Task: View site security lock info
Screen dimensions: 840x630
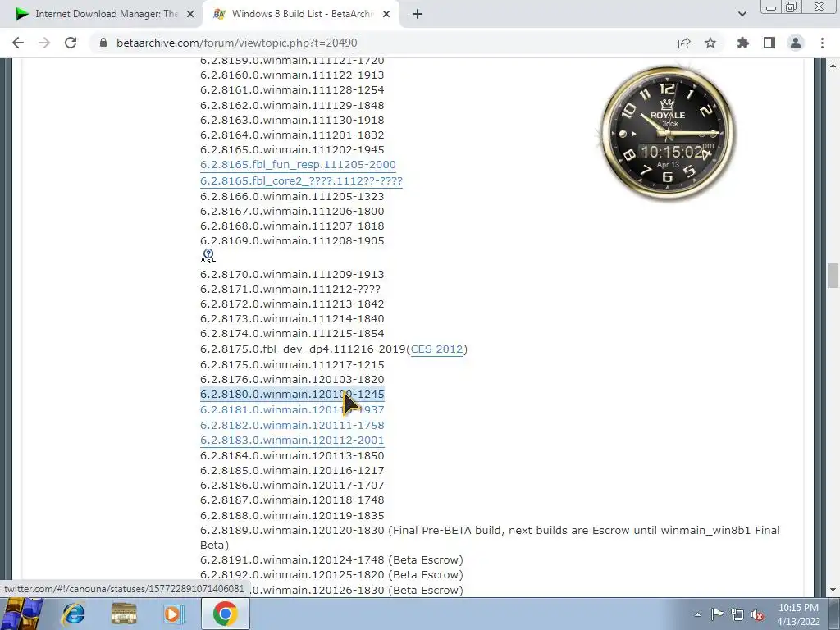Action: (x=103, y=43)
